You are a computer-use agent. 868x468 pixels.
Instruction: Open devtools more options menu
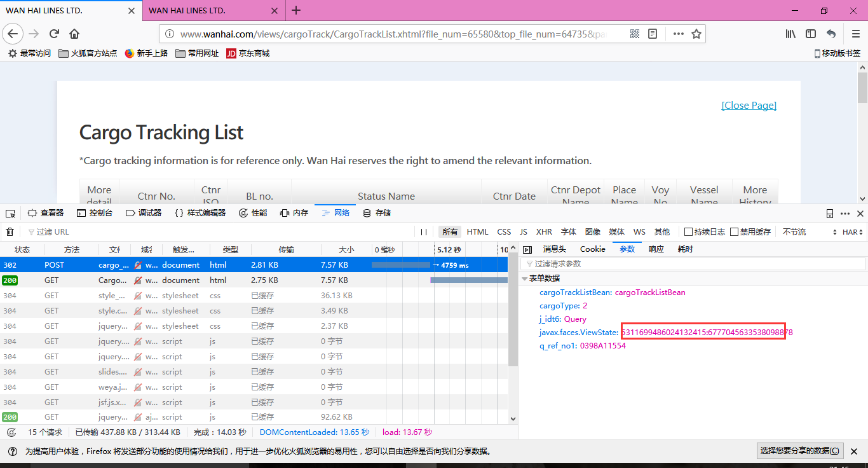click(x=845, y=214)
